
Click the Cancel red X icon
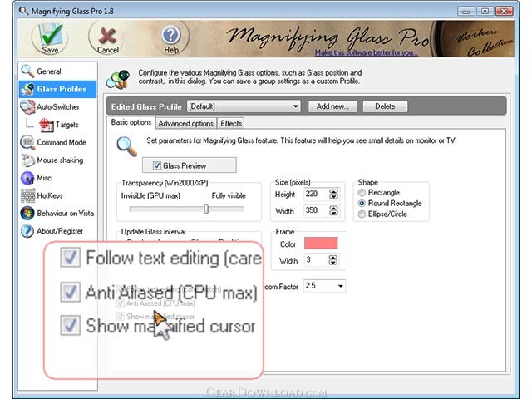107,35
